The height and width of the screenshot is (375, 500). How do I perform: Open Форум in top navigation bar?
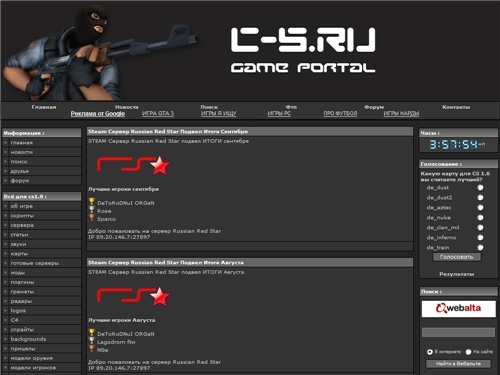click(x=374, y=107)
